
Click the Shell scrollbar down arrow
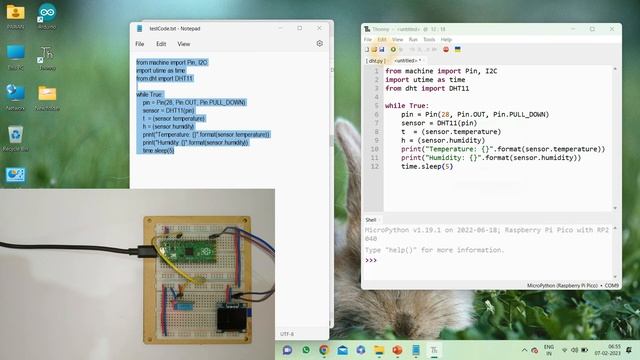615,277
